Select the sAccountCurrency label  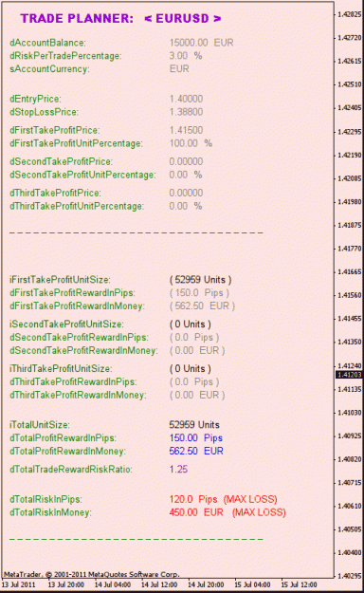49,69
